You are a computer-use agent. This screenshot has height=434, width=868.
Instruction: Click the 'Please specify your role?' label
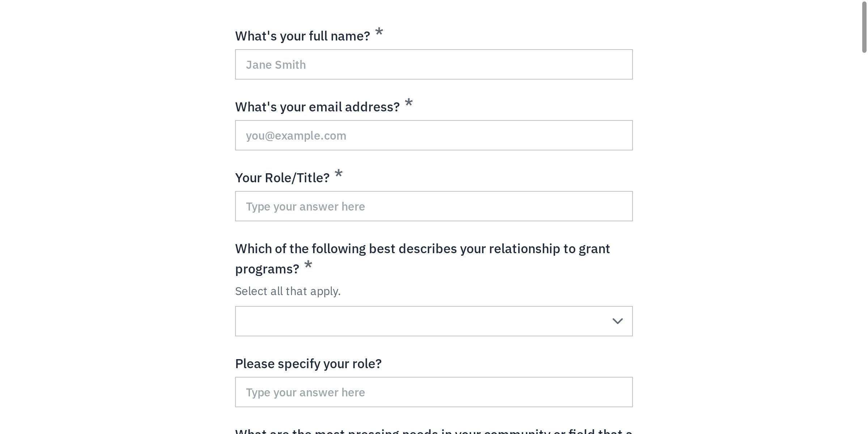click(x=308, y=363)
